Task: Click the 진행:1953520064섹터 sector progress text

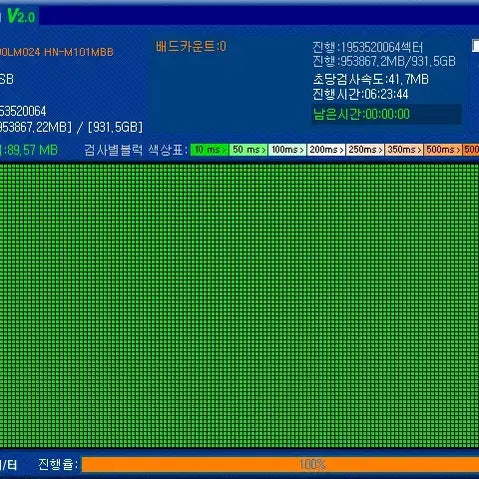Action: click(368, 47)
